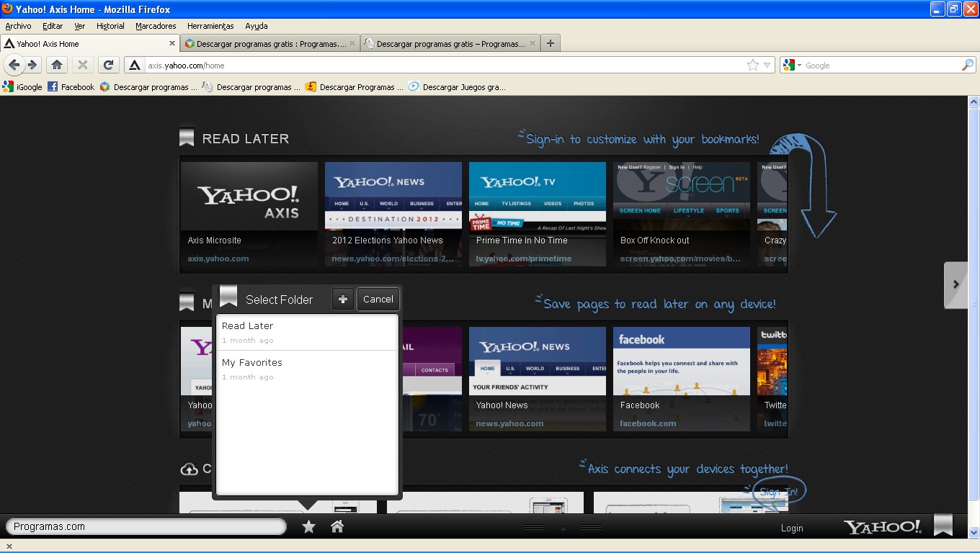The width and height of the screenshot is (980, 553).
Task: Open the Herramientas menu
Action: [210, 26]
